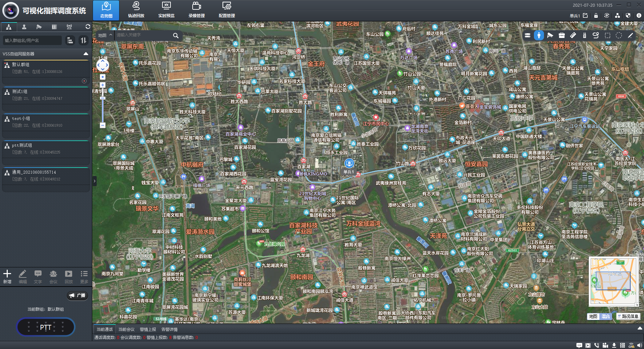Open the download icon in status bar
This screenshot has width=644, height=349.
(x=614, y=345)
